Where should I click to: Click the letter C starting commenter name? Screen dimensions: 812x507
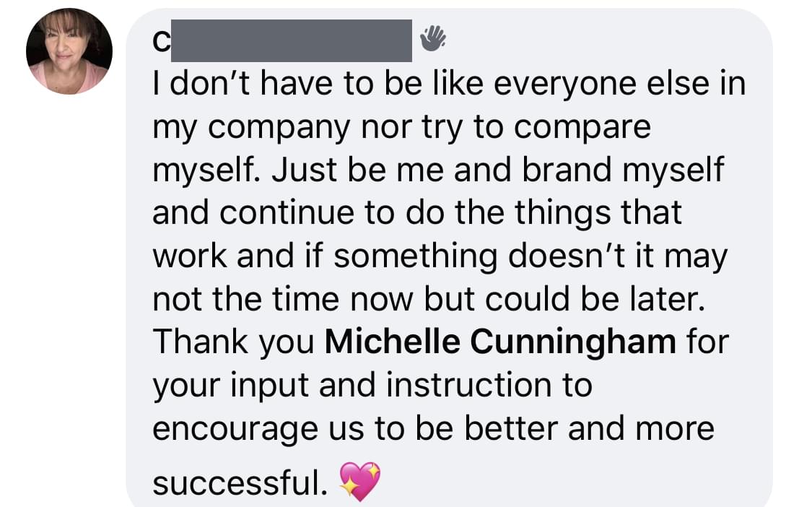pos(161,42)
